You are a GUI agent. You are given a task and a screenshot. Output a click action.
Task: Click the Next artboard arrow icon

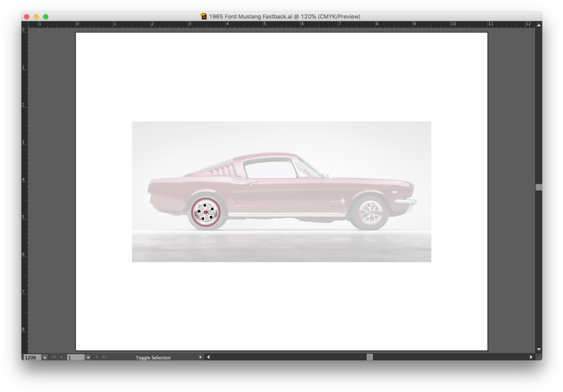(x=97, y=357)
